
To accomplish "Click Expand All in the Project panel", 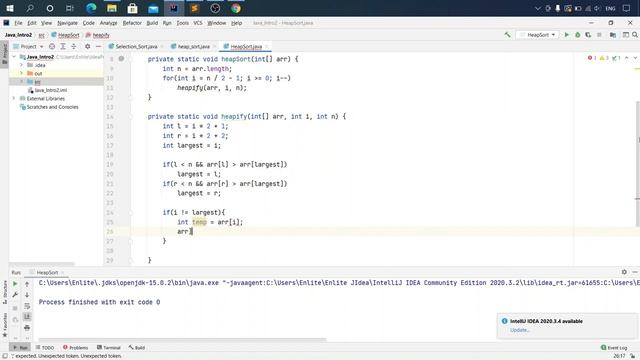I will (x=63, y=47).
